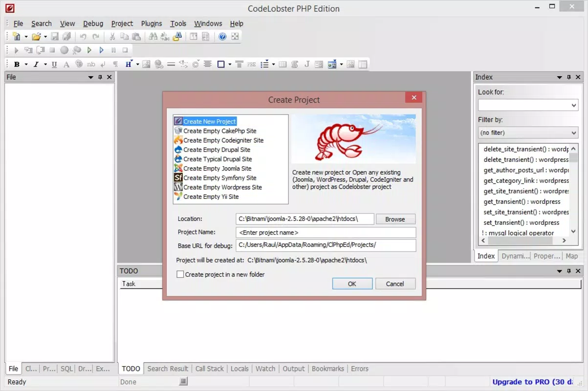Click the Save All icon
This screenshot has height=391, width=588.
(x=67, y=37)
